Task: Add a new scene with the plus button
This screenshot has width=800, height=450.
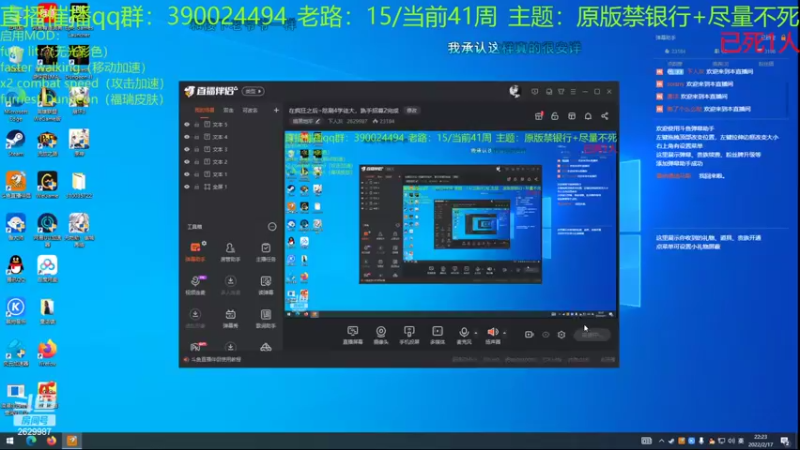Action: [276, 110]
